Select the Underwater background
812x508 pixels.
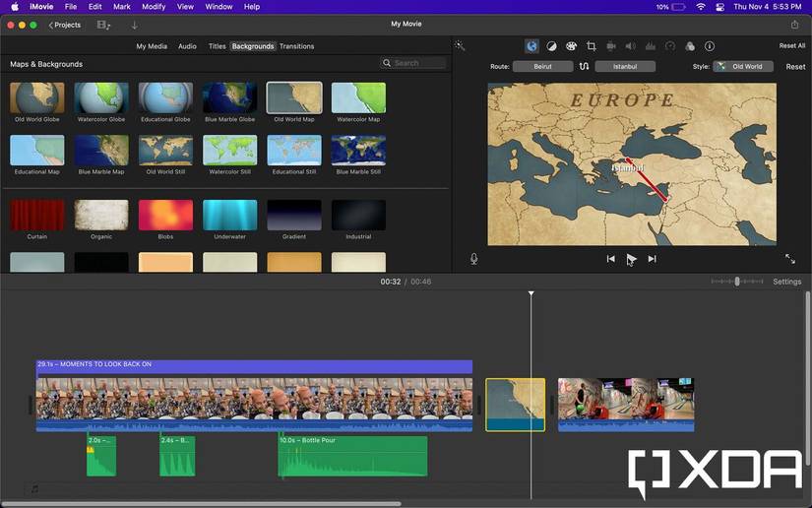click(x=230, y=215)
